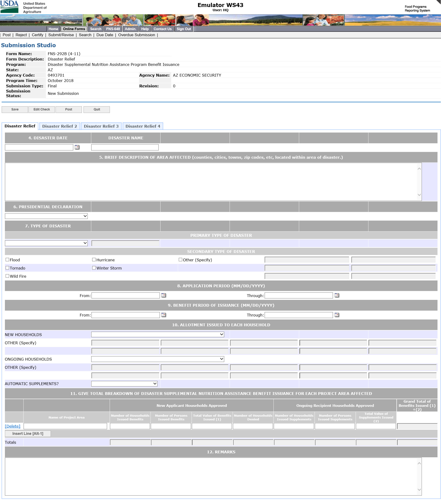
Task: Click the Insert Line button
Action: [28, 433]
